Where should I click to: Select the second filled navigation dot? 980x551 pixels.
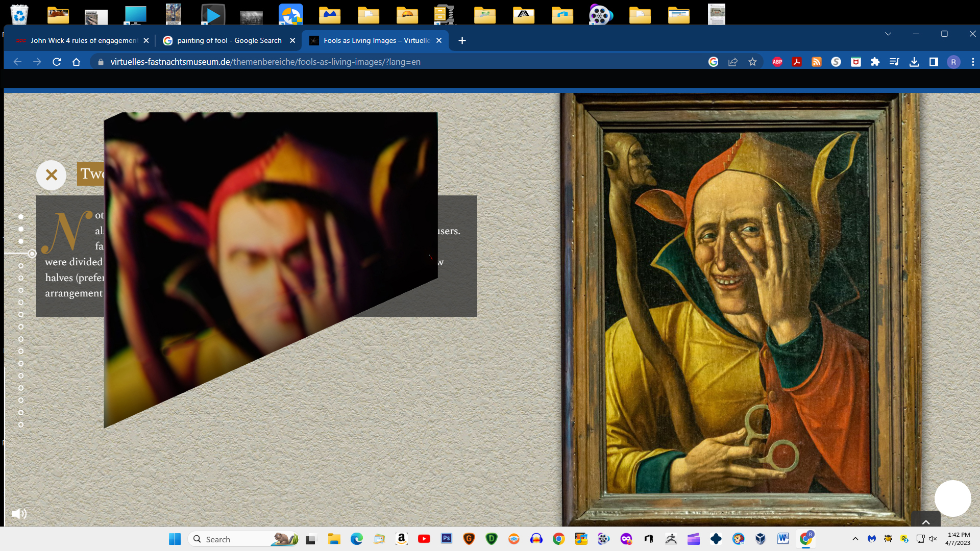tap(21, 229)
